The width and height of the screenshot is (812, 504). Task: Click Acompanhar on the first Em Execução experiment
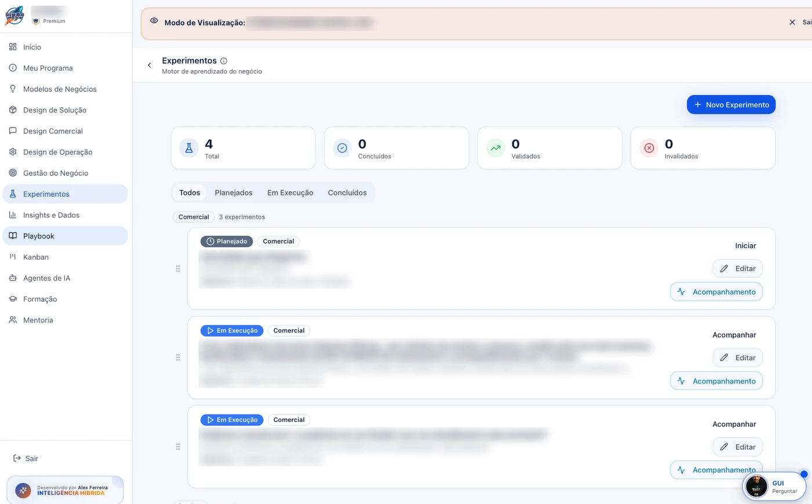[734, 335]
